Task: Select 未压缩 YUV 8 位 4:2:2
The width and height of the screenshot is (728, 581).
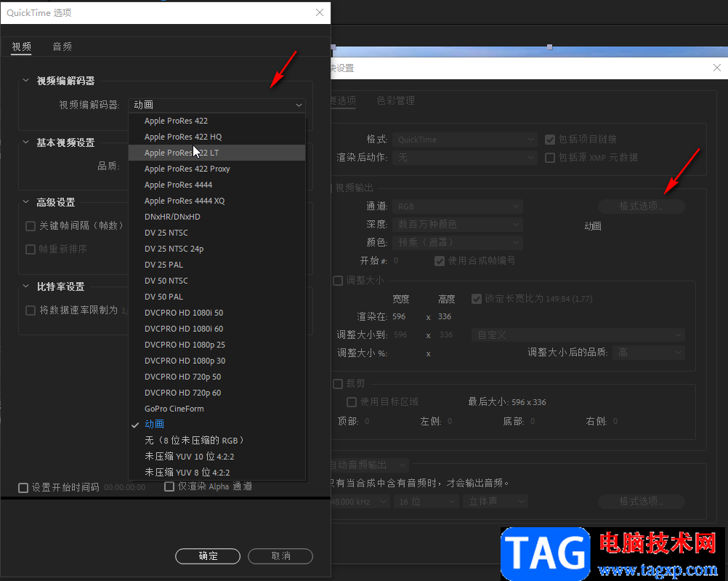Action: point(217,472)
